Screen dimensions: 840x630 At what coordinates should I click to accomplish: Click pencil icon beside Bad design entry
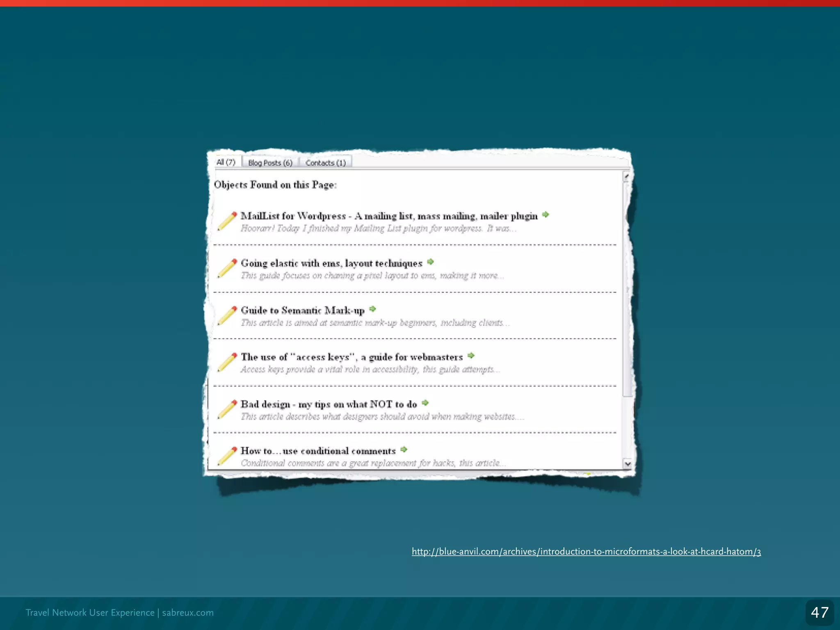(227, 409)
